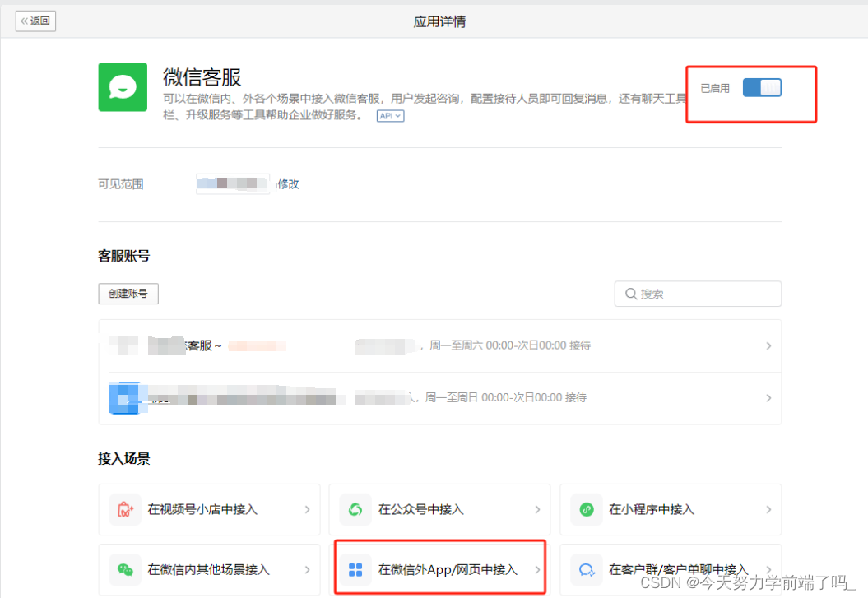Select account row with 周一至周六 00:00 schedule
The height and width of the screenshot is (598, 868).
pos(439,345)
